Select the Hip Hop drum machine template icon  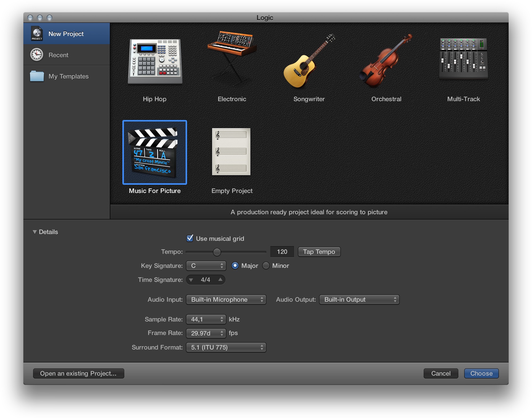(155, 61)
